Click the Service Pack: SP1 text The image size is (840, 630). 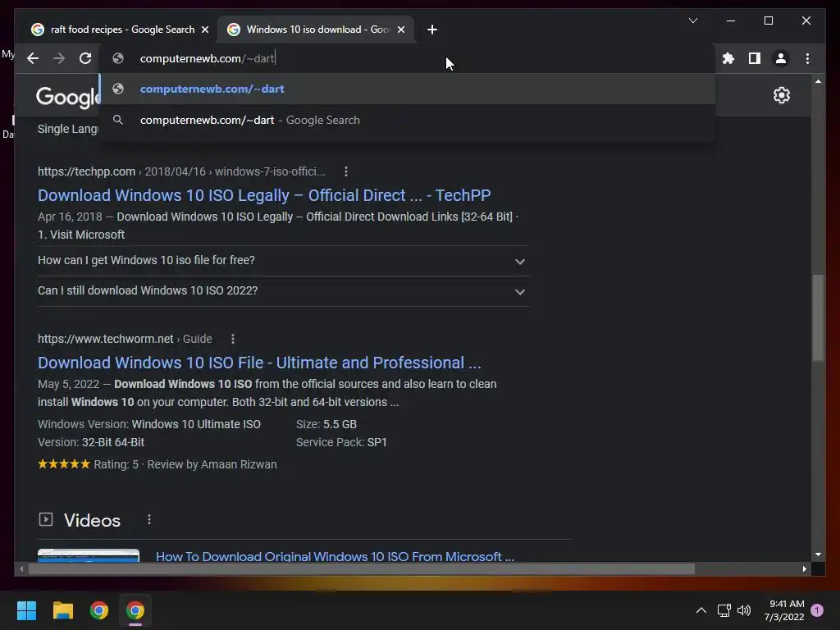(341, 442)
